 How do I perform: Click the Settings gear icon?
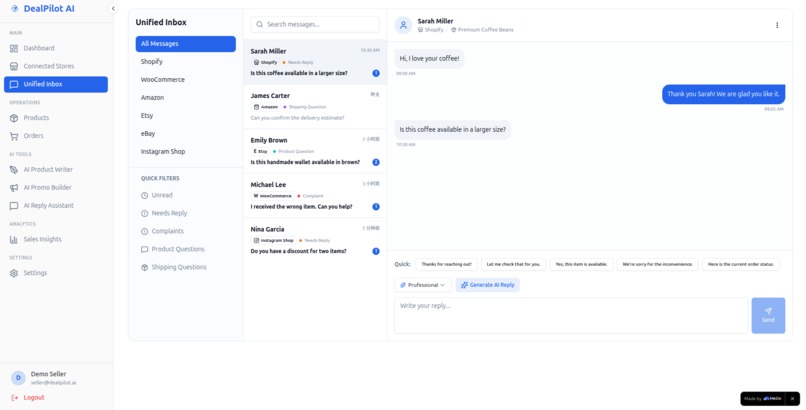coord(14,273)
